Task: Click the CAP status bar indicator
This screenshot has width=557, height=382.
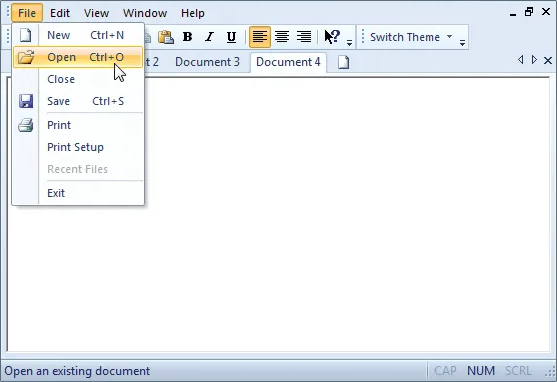Action: pos(445,371)
